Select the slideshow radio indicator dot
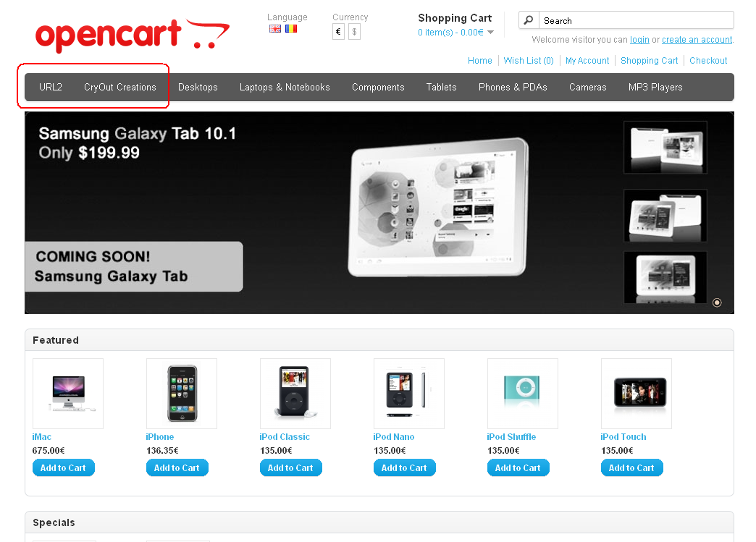Screen dimensions: 756x542 (717, 302)
